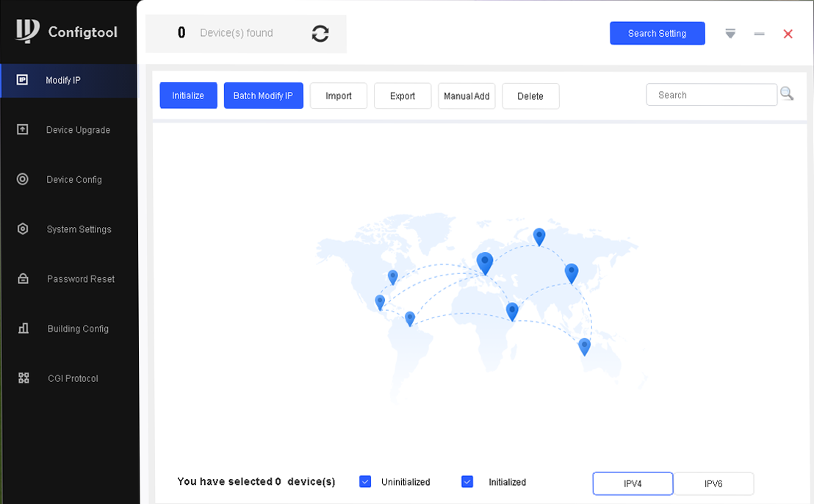The image size is (814, 504).
Task: Click the magnifier search icon
Action: pyautogui.click(x=787, y=94)
